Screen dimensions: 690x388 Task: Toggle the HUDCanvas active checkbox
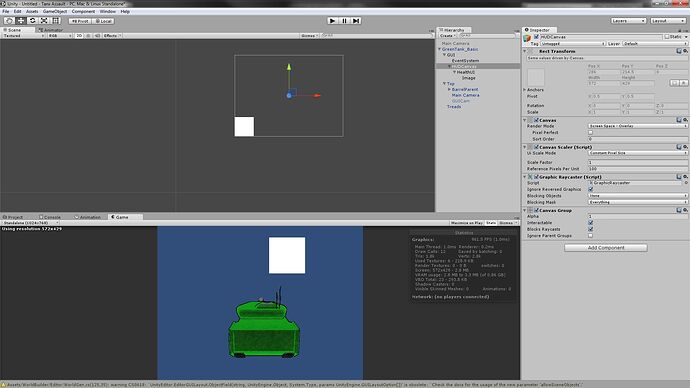pos(536,37)
